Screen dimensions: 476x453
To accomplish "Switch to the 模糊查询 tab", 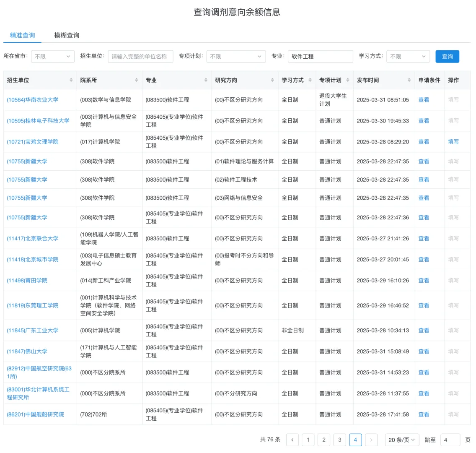I will (66, 35).
